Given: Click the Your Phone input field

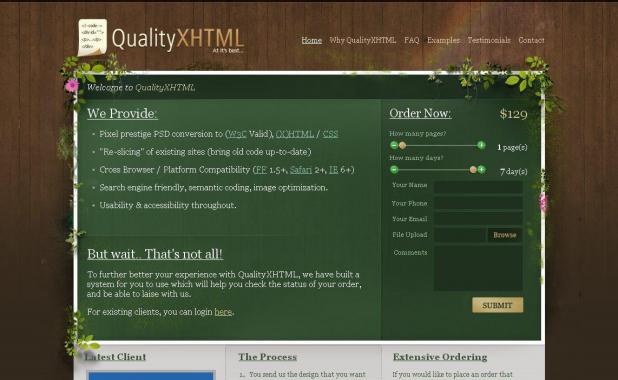Looking at the screenshot, I should coord(478,203).
